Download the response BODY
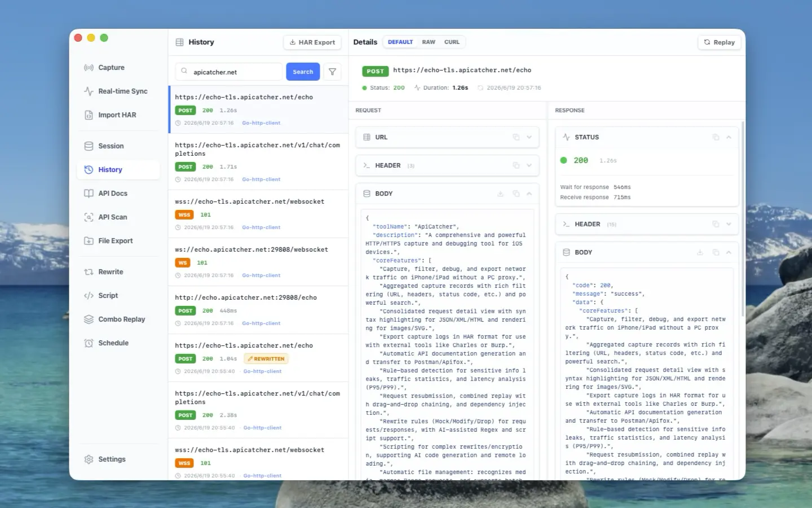Viewport: 812px width, 508px height. (x=700, y=252)
